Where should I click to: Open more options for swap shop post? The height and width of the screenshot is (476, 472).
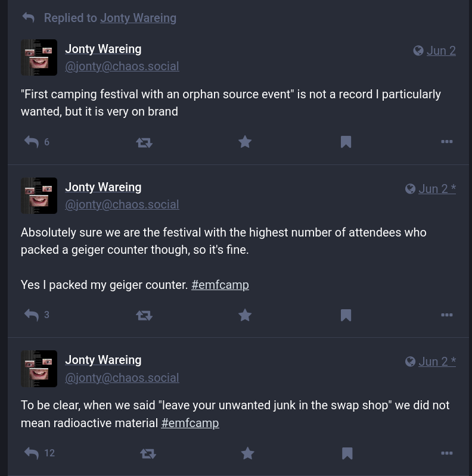[446, 453]
